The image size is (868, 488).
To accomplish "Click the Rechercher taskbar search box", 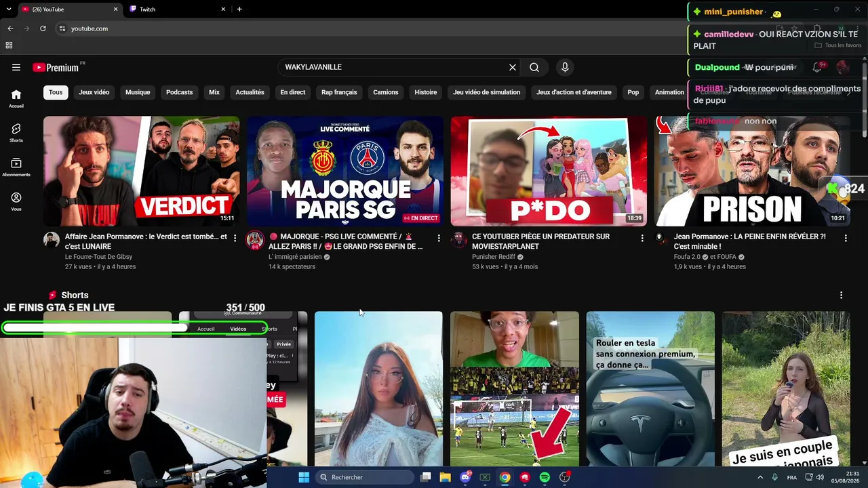I will pos(365,477).
